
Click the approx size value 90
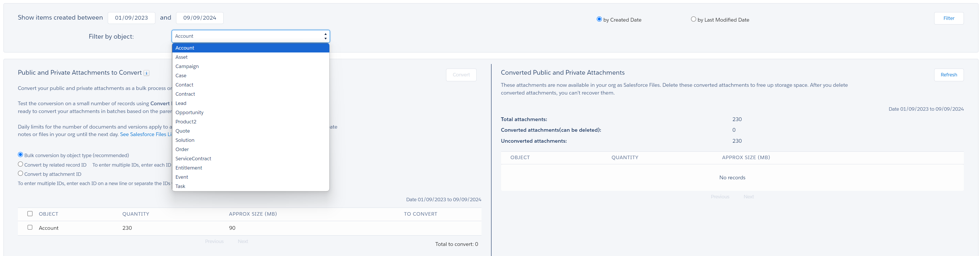tap(232, 228)
